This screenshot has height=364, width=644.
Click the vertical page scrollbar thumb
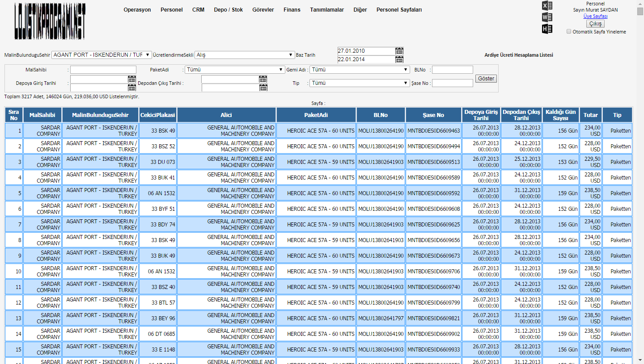[640, 11]
